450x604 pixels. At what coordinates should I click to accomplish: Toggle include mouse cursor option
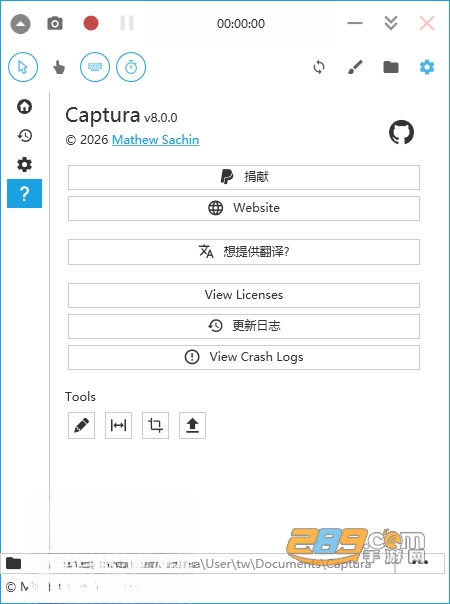(x=23, y=67)
